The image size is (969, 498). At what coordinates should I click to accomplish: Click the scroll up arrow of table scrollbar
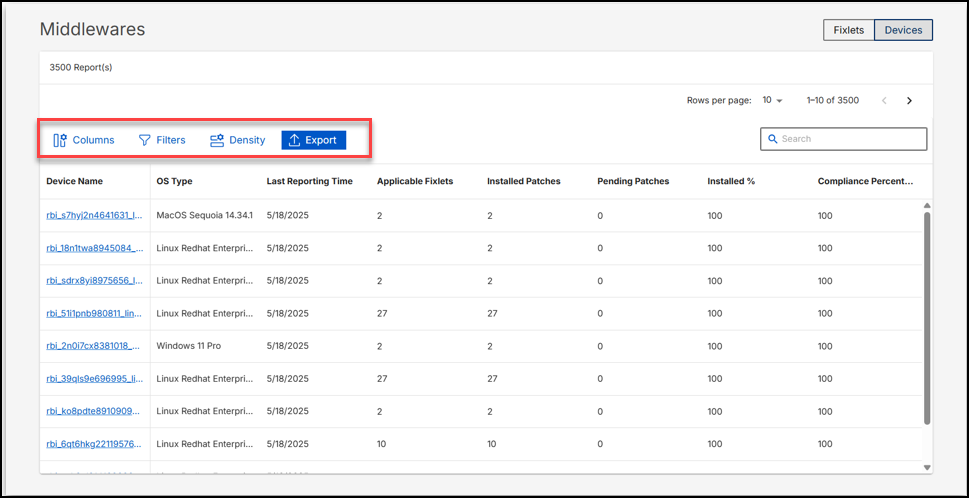pyautogui.click(x=926, y=205)
